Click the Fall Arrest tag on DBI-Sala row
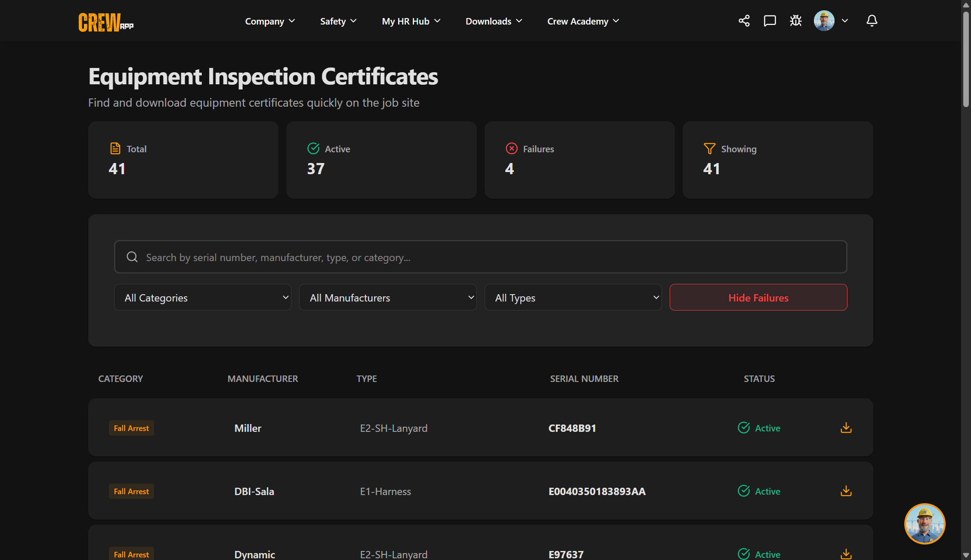 (131, 491)
